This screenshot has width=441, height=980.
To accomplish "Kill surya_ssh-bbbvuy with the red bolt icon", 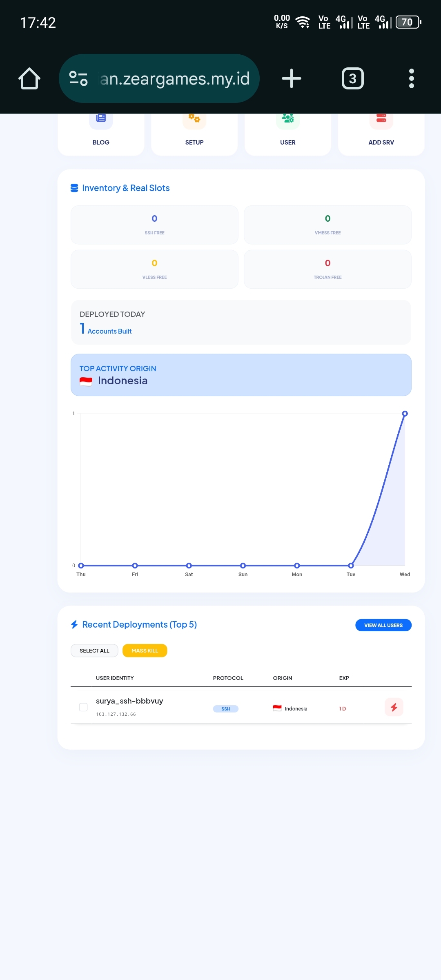I will click(394, 707).
